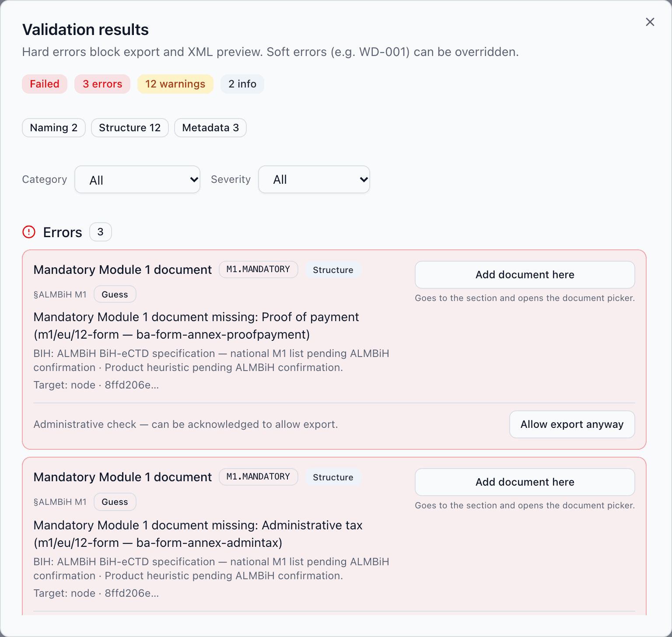Viewport: 672px width, 637px height.
Task: Click 'Administrative check — can be acknowledged' text
Action: 185,424
